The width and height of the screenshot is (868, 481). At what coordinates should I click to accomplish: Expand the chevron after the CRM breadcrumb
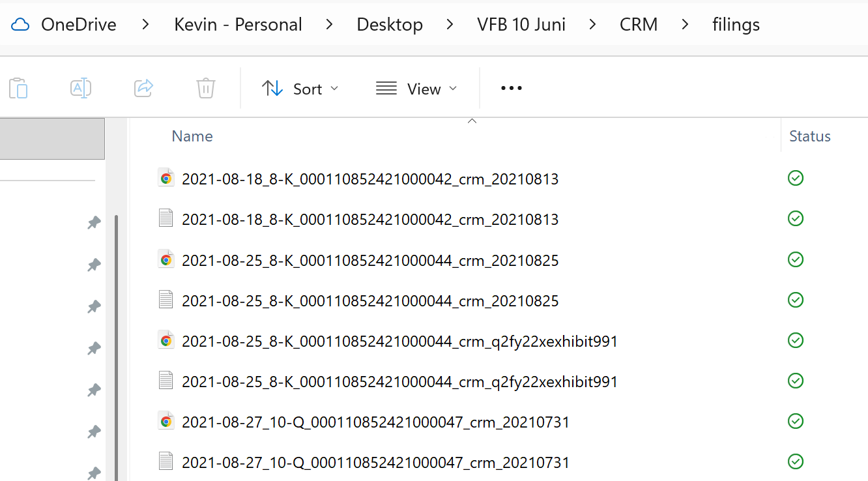coord(685,25)
